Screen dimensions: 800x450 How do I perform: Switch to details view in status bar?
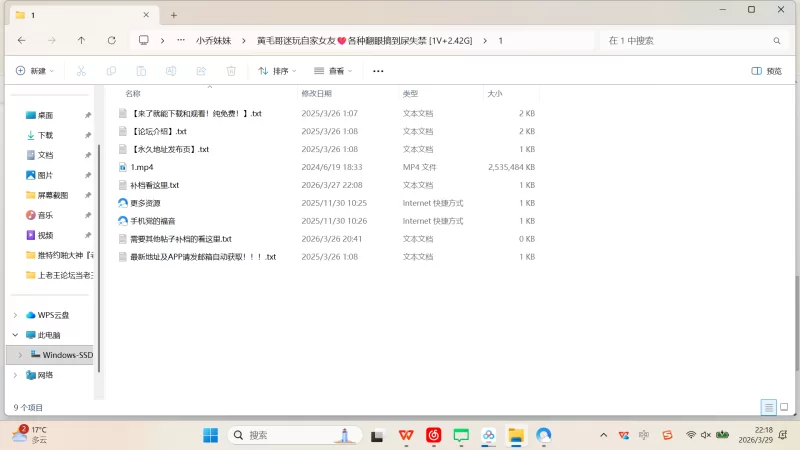click(x=768, y=408)
